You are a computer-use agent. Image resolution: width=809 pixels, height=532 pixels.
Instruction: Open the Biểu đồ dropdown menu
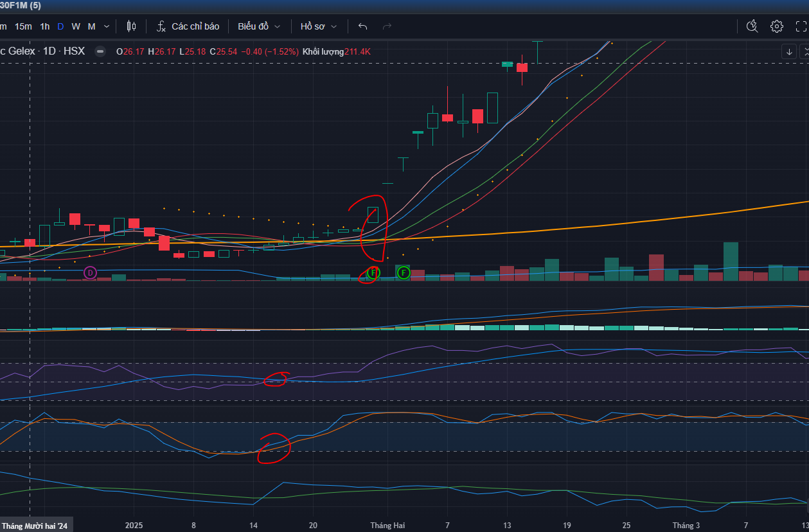(259, 26)
